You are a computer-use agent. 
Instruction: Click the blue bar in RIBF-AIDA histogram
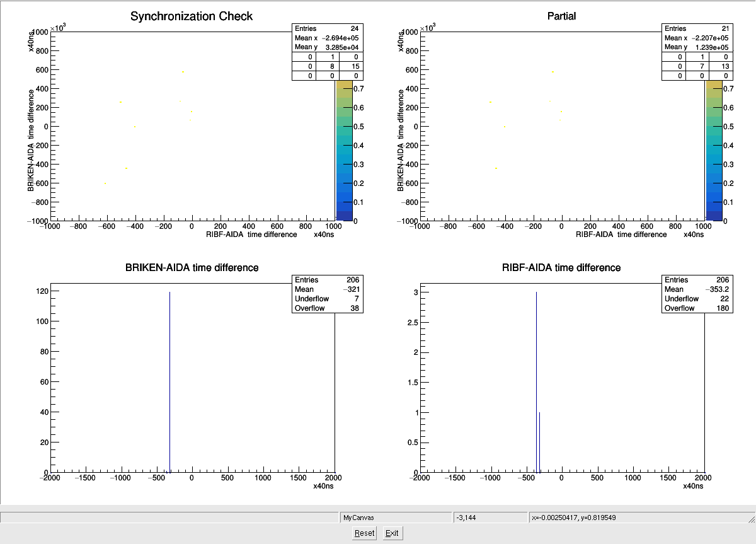click(540, 442)
